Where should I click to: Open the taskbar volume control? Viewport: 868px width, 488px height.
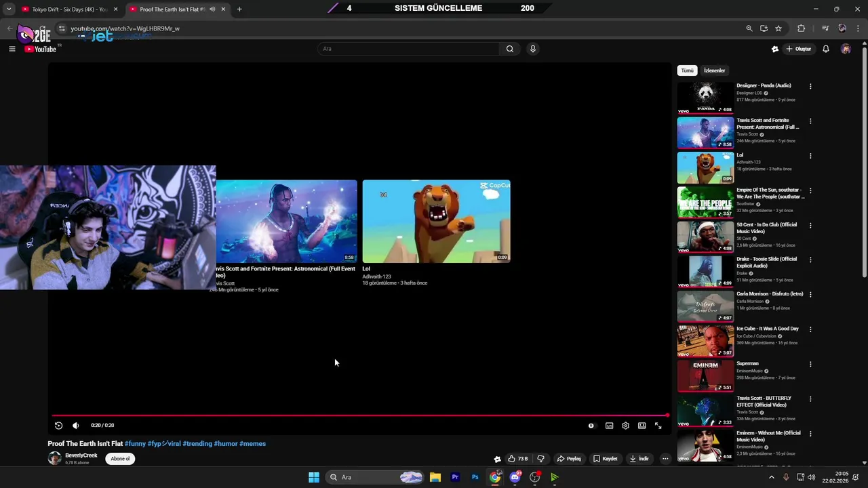[812, 477]
